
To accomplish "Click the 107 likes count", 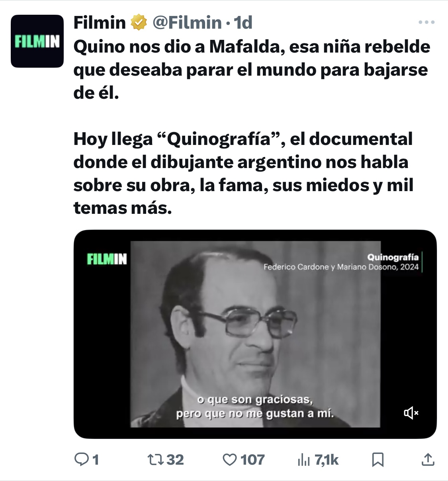I will coord(252,460).
